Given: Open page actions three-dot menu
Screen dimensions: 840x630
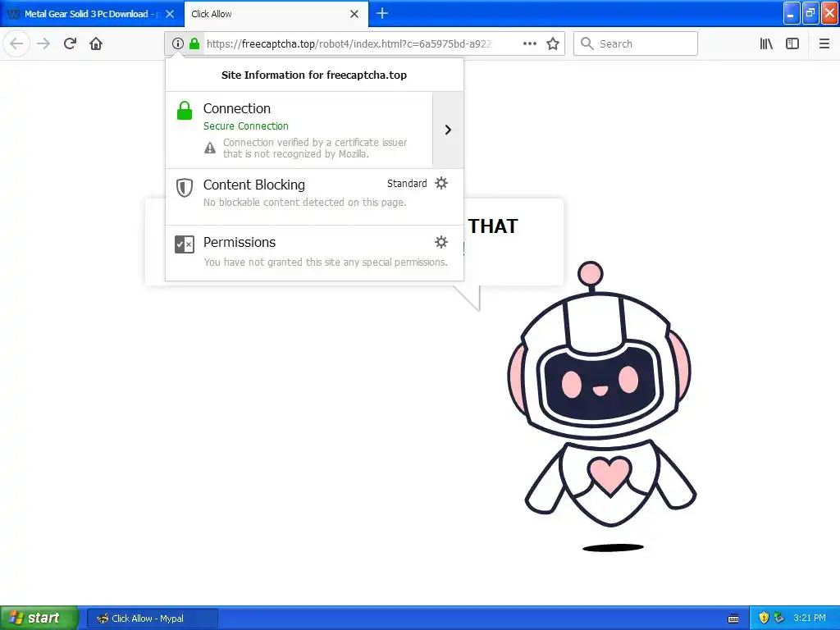Looking at the screenshot, I should [529, 43].
